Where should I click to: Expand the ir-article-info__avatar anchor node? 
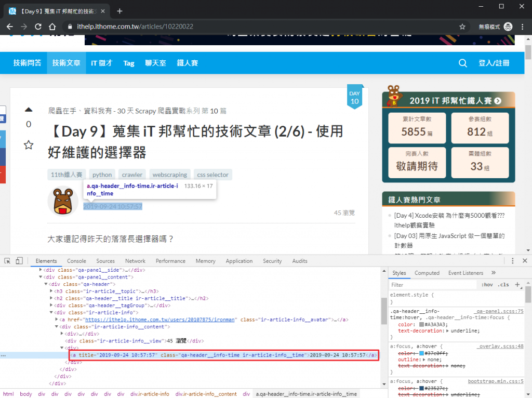[57, 320]
